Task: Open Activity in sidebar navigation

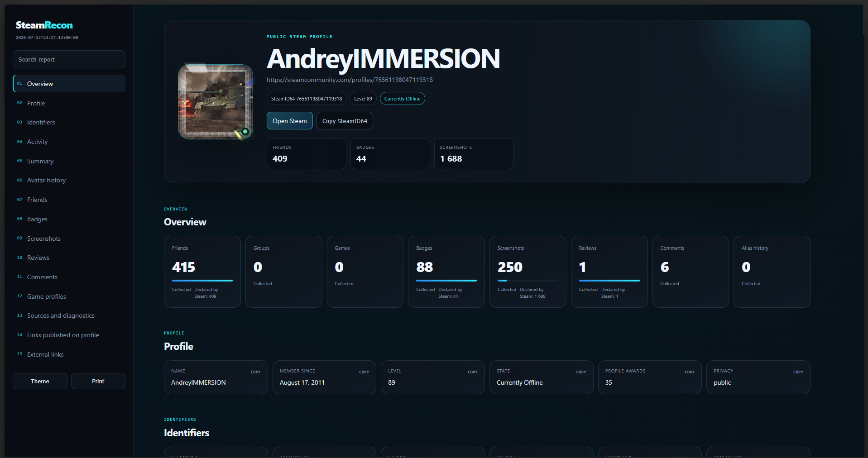Action: (69, 142)
